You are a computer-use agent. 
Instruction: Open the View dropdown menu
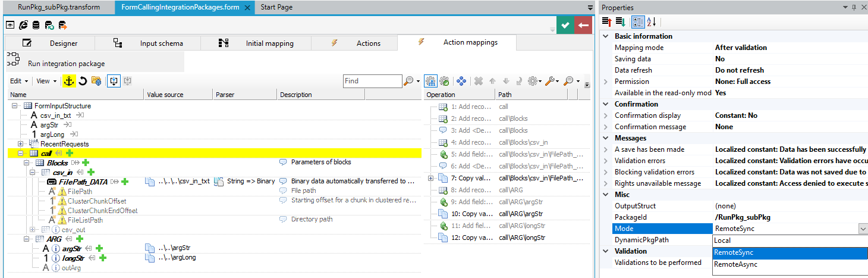pos(46,81)
